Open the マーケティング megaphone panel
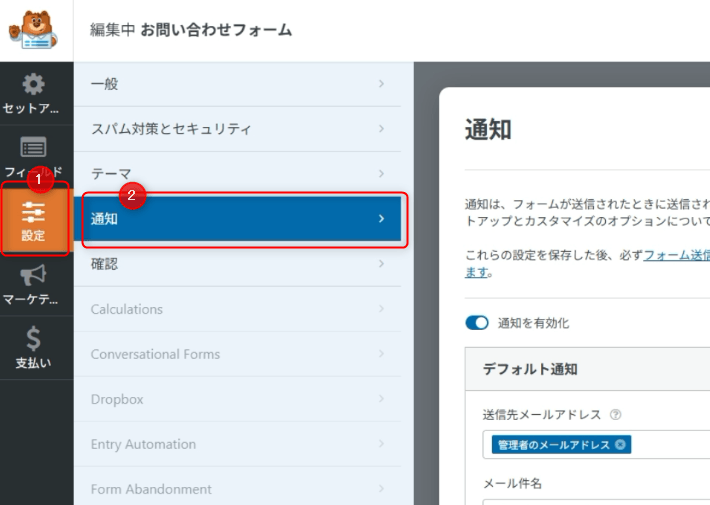The image size is (710, 505). coord(33,284)
